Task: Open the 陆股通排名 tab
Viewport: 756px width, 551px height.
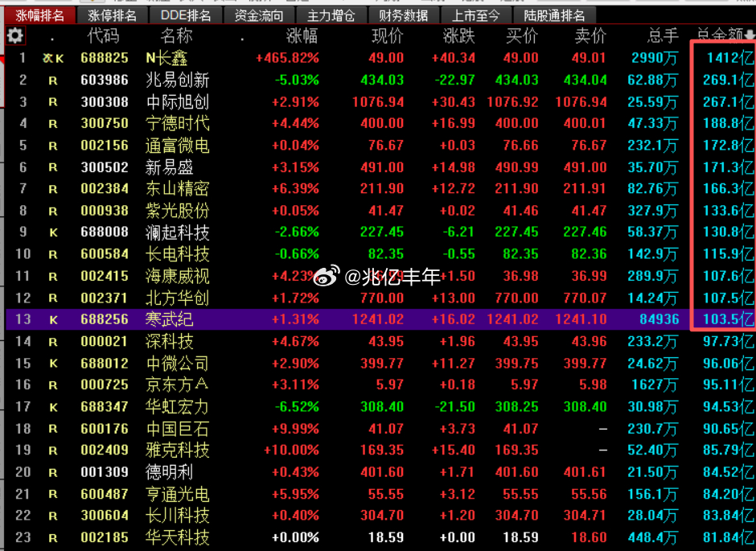Action: (554, 16)
